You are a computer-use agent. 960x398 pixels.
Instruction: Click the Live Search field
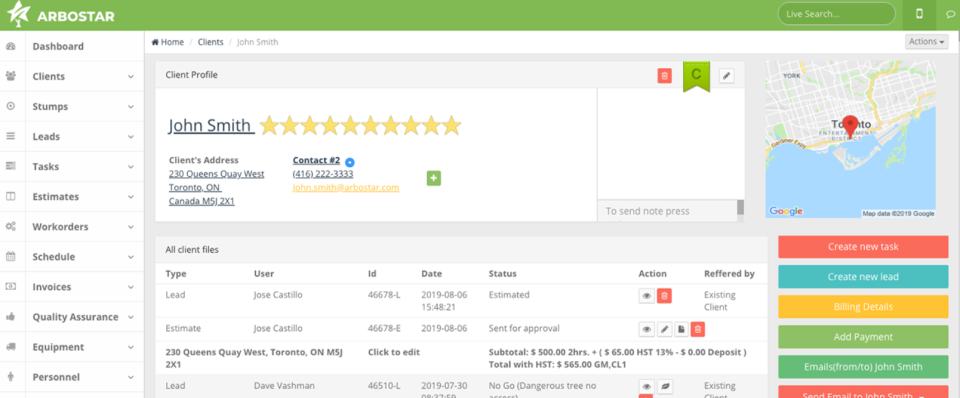(837, 13)
